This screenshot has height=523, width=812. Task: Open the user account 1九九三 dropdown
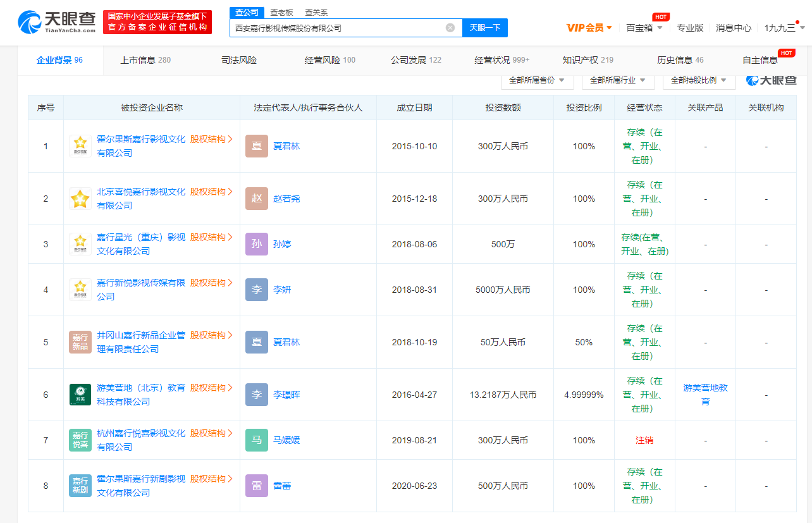pos(785,28)
